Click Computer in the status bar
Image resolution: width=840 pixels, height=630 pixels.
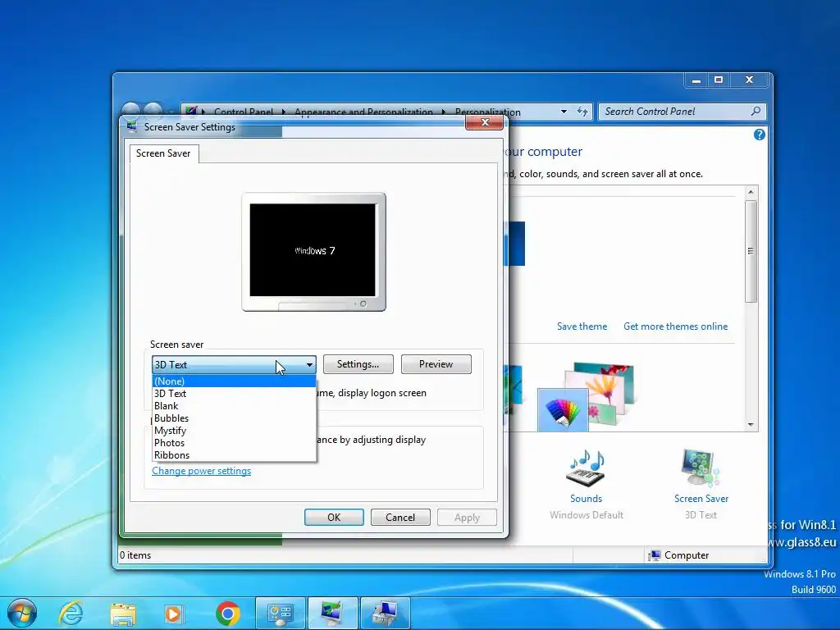pos(678,555)
